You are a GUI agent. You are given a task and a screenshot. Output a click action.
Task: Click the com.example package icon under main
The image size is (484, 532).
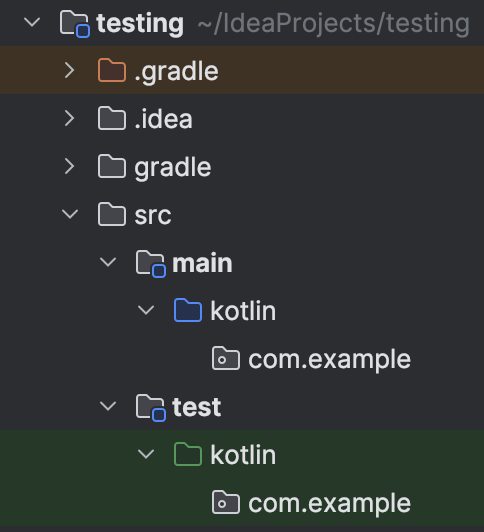[226, 358]
